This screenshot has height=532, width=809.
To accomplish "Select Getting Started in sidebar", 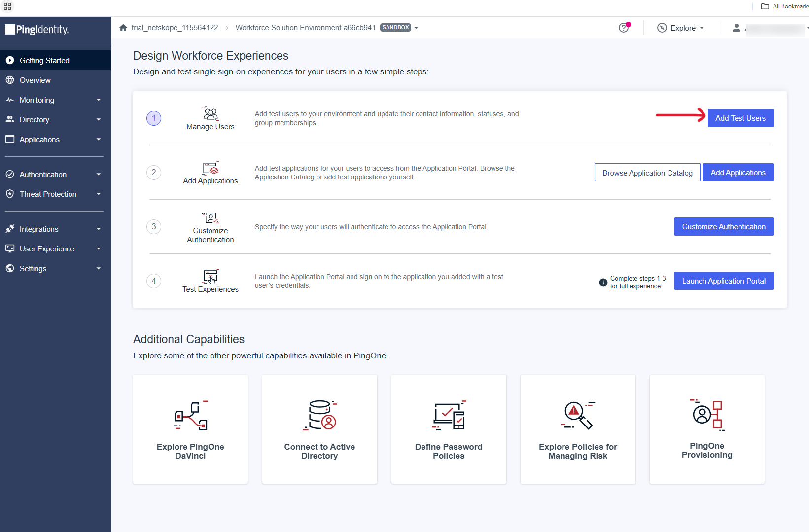I will coord(55,60).
